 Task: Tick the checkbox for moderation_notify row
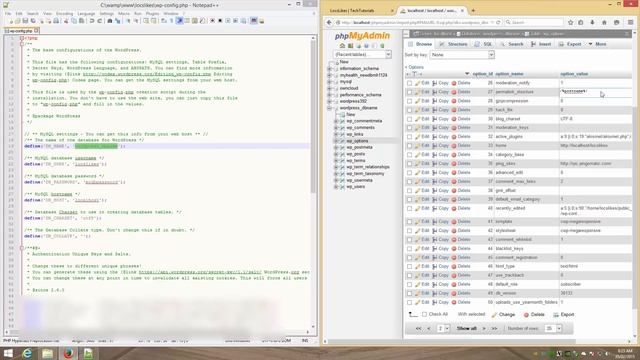tap(409, 83)
